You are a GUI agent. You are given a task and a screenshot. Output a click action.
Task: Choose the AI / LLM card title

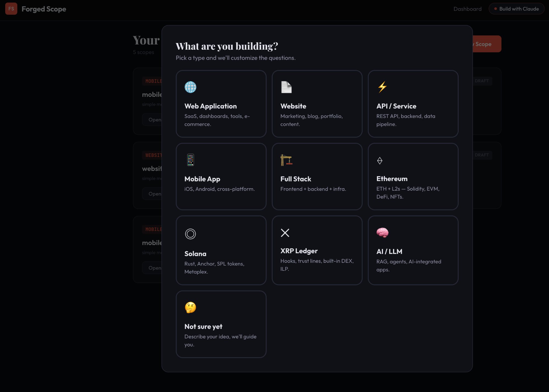click(389, 252)
